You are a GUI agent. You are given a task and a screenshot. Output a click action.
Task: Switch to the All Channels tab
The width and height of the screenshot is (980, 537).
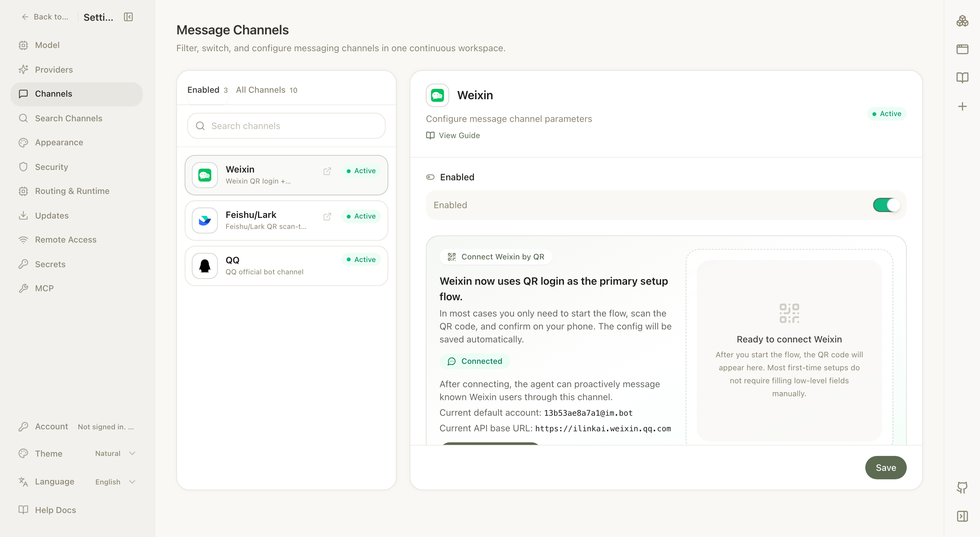click(x=266, y=90)
